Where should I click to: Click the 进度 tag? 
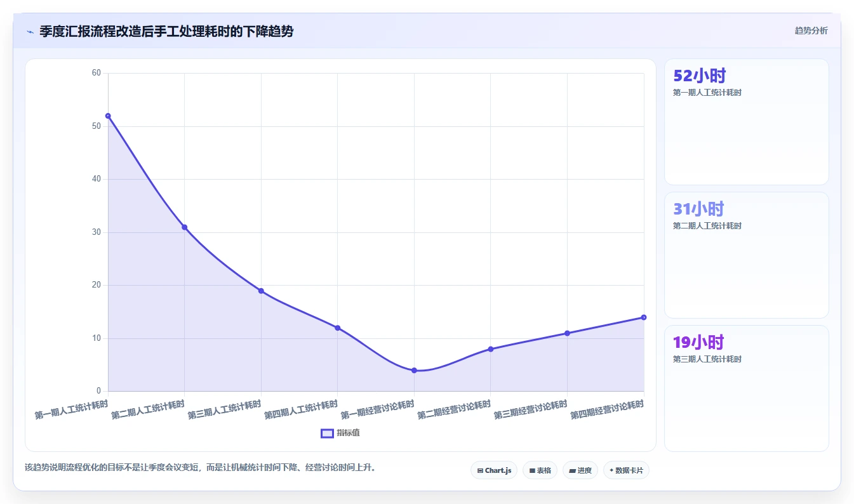point(580,470)
